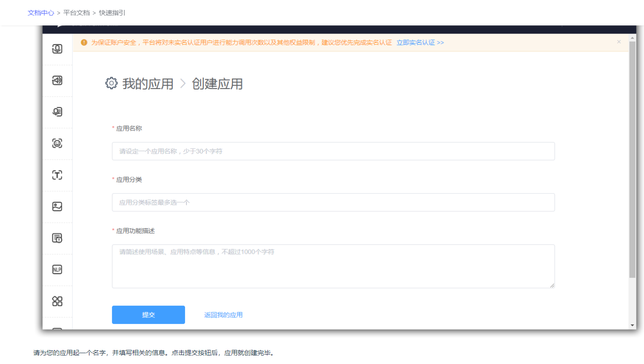Click the image recognition sidebar icon

pyautogui.click(x=57, y=206)
